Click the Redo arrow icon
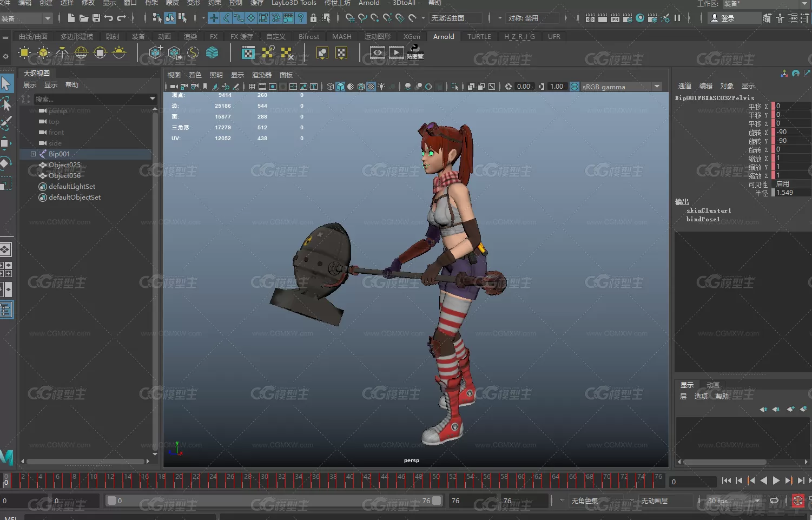The height and width of the screenshot is (520, 812). (121, 18)
